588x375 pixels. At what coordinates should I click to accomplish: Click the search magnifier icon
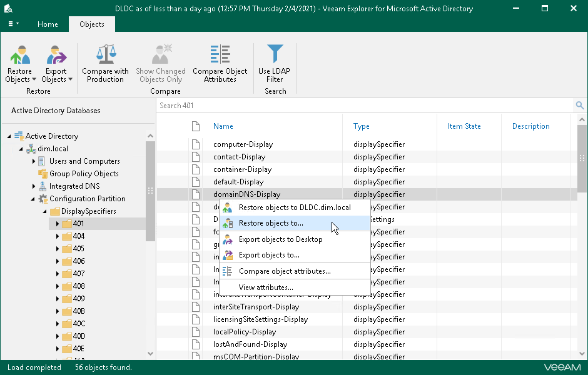pyautogui.click(x=580, y=106)
